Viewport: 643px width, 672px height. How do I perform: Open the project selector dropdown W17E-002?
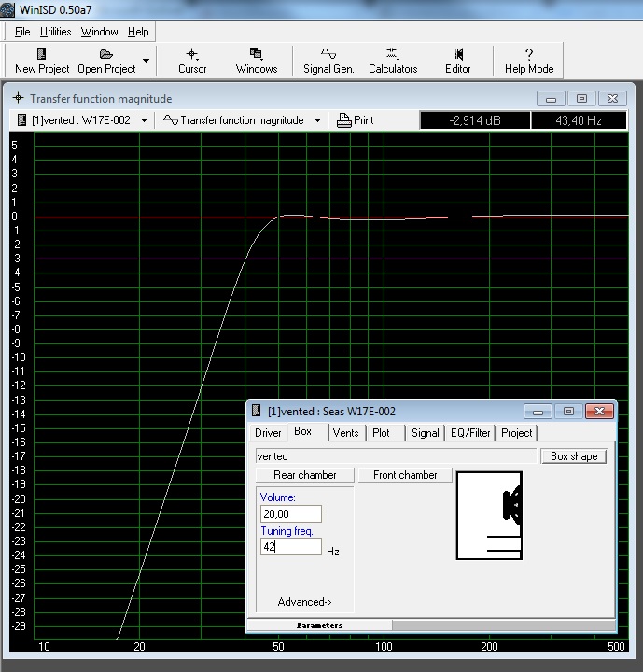144,120
